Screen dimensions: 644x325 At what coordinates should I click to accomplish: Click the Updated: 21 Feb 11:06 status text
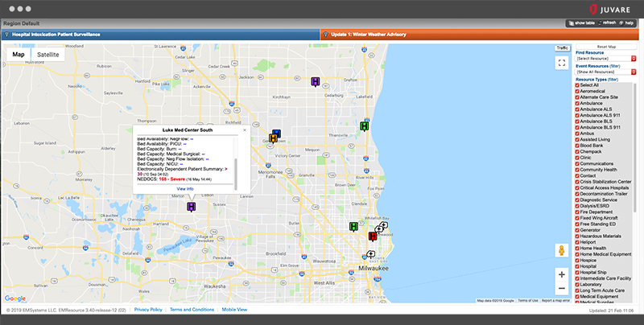[x=611, y=311]
